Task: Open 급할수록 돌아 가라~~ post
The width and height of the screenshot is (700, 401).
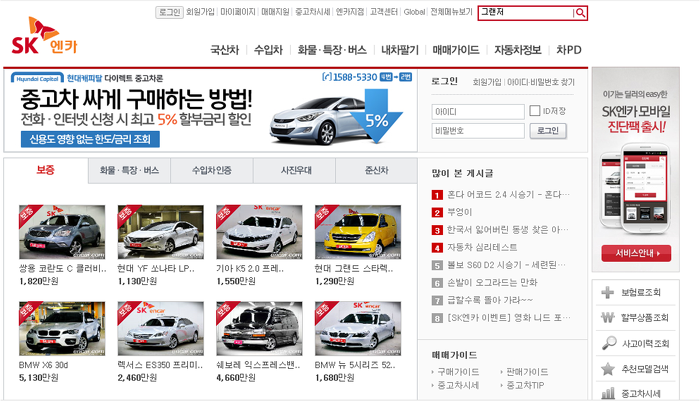Action: coord(490,300)
